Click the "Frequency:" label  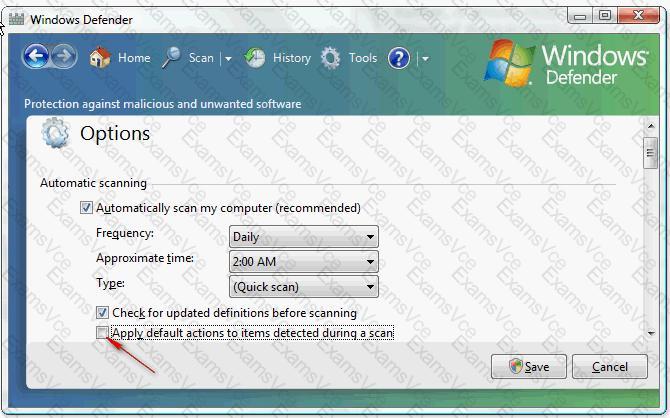point(125,233)
